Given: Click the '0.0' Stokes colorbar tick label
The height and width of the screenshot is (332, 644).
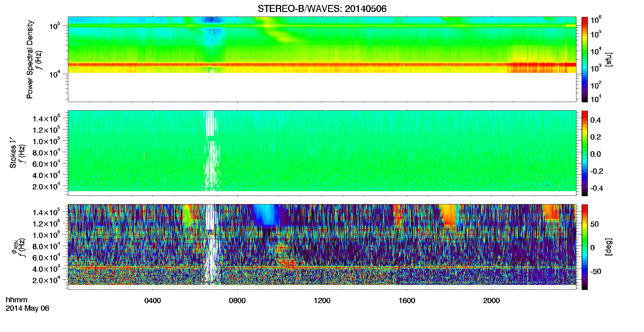Looking at the screenshot, I should click(595, 154).
